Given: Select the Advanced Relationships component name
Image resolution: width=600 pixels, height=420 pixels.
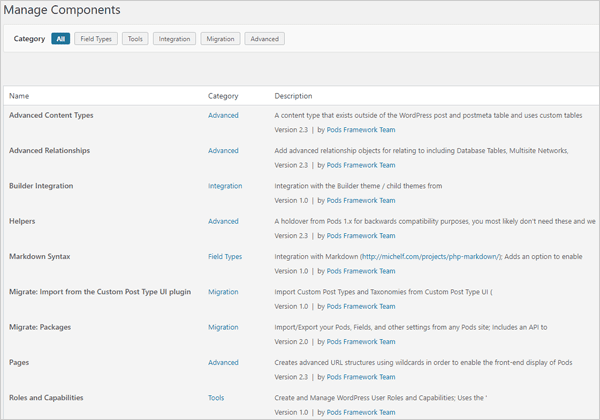Looking at the screenshot, I should coord(49,151).
